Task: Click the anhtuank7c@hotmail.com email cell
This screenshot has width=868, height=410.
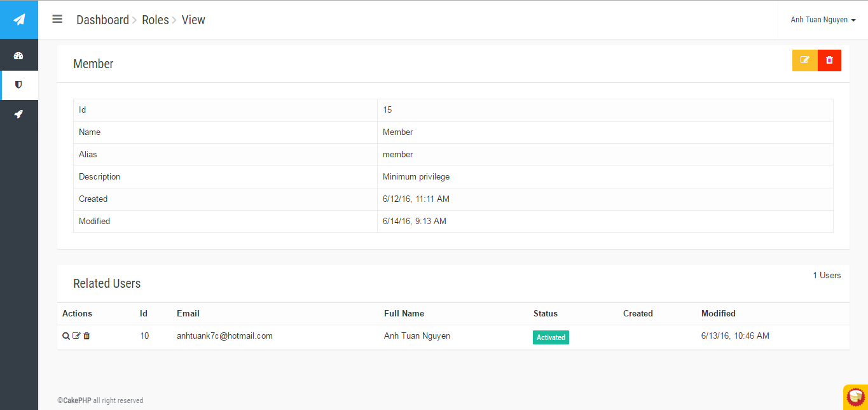Action: point(224,336)
